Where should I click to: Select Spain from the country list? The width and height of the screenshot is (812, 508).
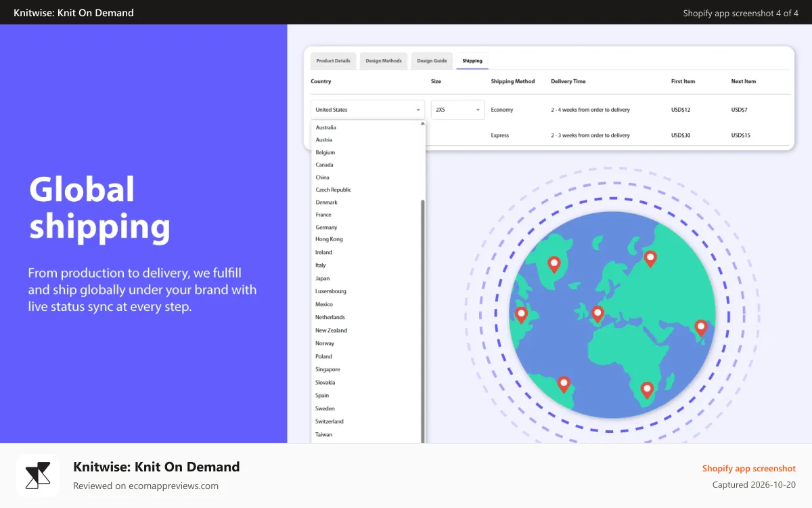[322, 396]
